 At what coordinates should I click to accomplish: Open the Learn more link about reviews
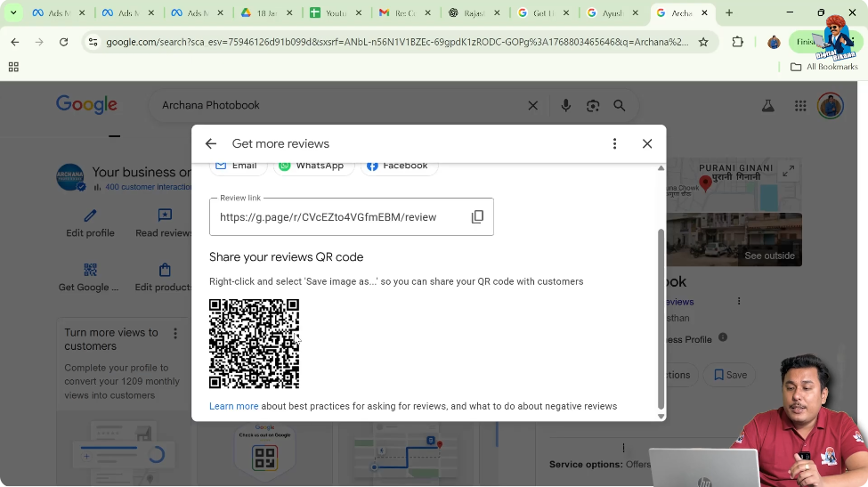point(233,406)
